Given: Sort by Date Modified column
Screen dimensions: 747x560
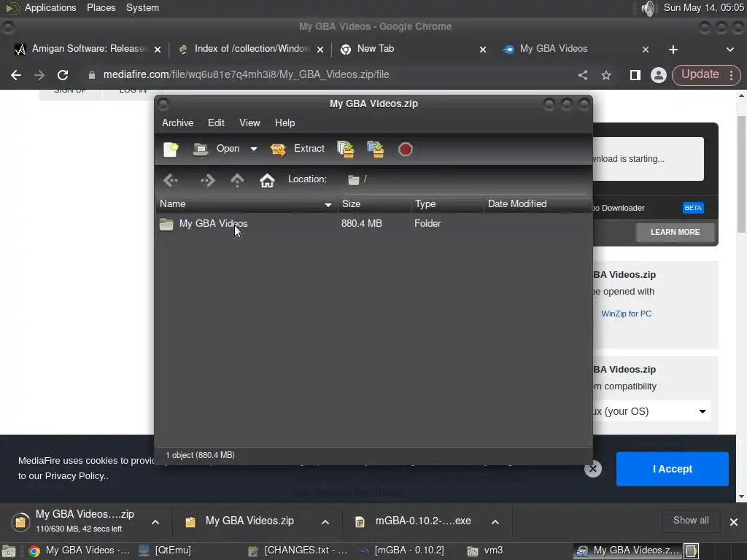Looking at the screenshot, I should (x=538, y=204).
